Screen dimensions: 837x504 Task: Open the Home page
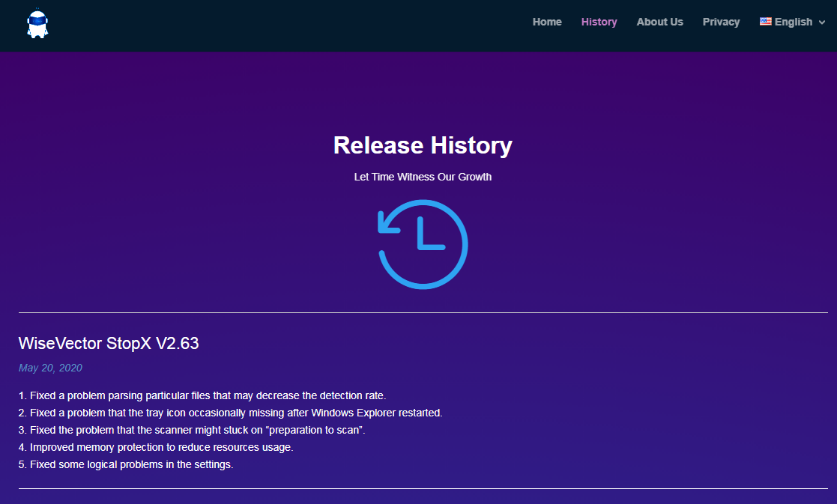tap(546, 22)
